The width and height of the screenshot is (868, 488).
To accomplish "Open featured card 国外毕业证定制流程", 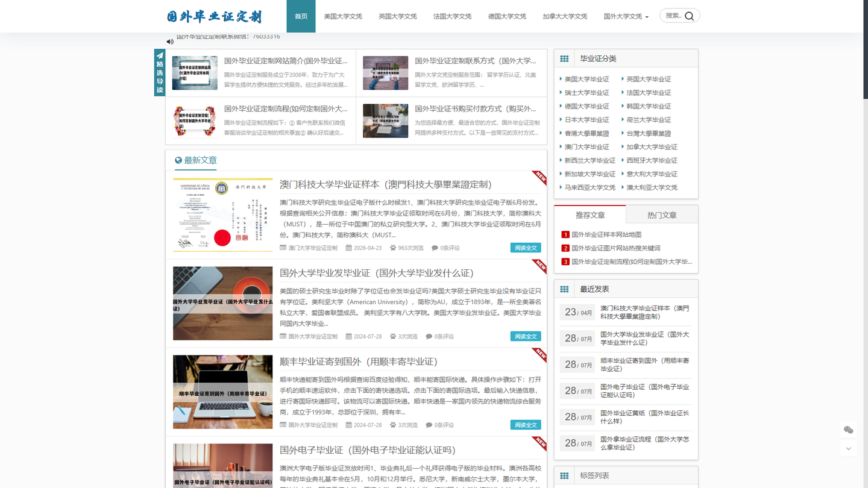I will (260, 121).
